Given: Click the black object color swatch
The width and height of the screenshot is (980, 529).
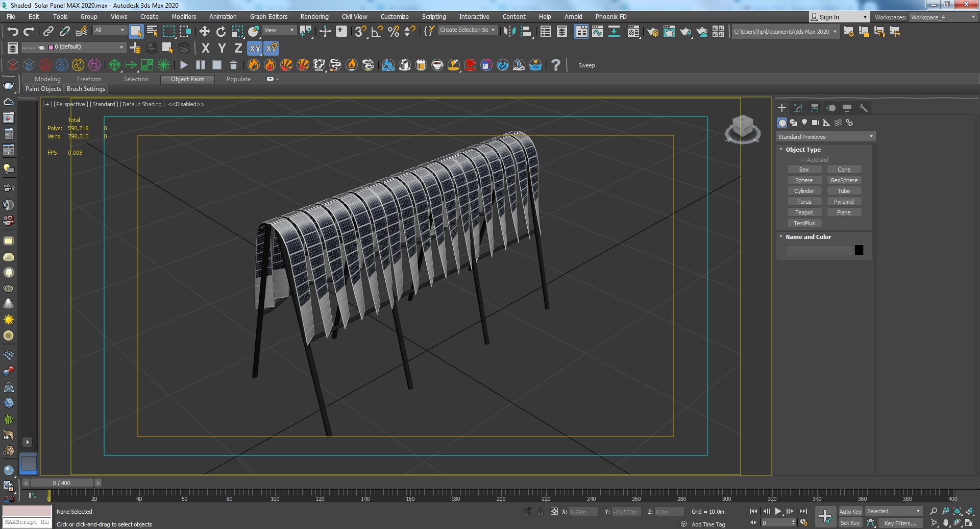Looking at the screenshot, I should click(859, 250).
